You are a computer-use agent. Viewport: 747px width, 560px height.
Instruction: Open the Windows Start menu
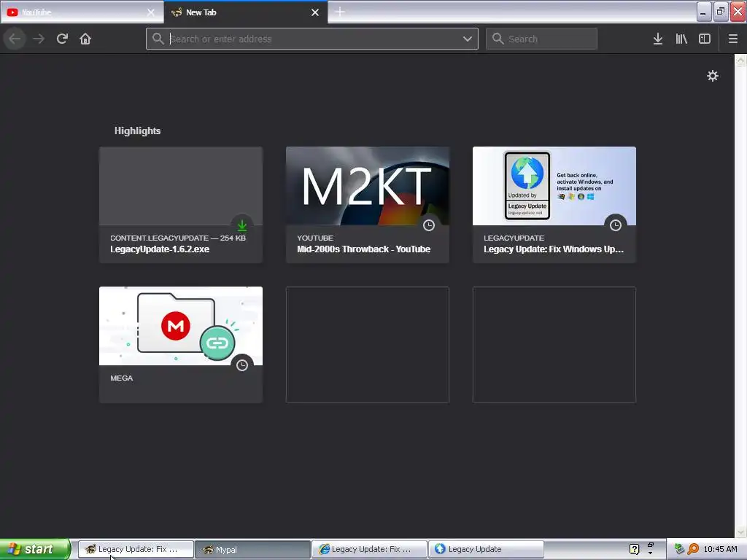tap(35, 549)
